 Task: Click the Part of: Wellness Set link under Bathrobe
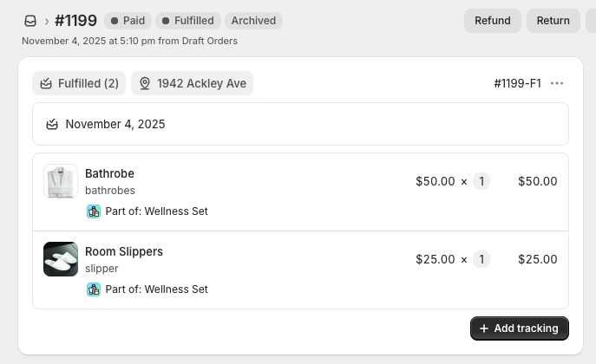156,211
